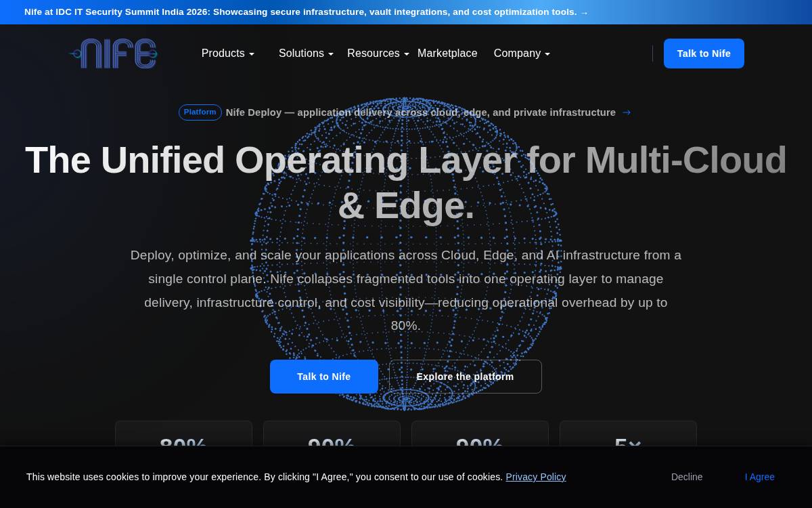This screenshot has height=508, width=812.
Task: Open the Resources dropdown
Action: [x=378, y=54]
